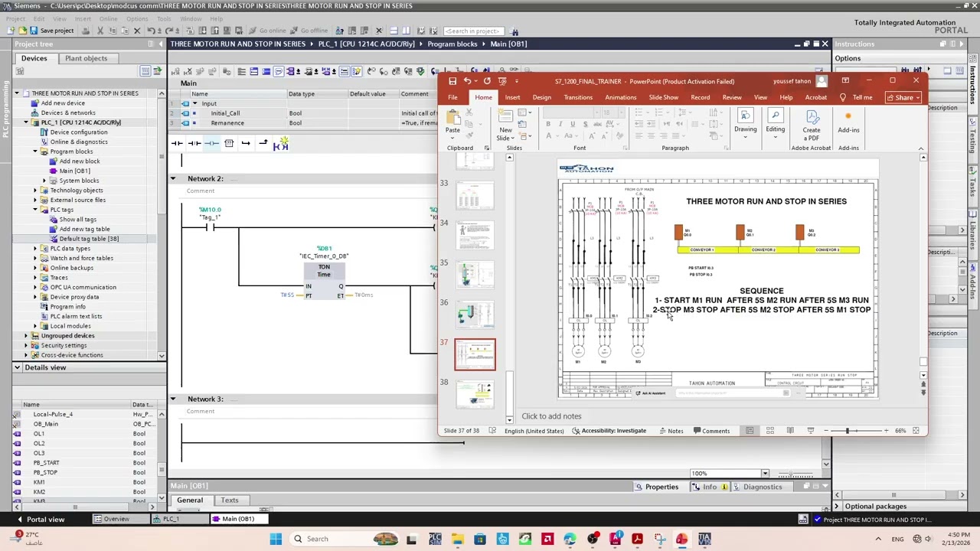
Task: Switch to Plant objects tab
Action: 87,58
